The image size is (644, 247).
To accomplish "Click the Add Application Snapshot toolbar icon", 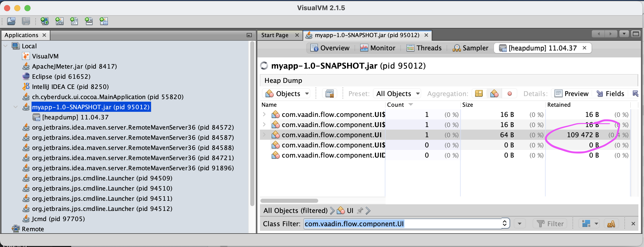I will (x=103, y=21).
